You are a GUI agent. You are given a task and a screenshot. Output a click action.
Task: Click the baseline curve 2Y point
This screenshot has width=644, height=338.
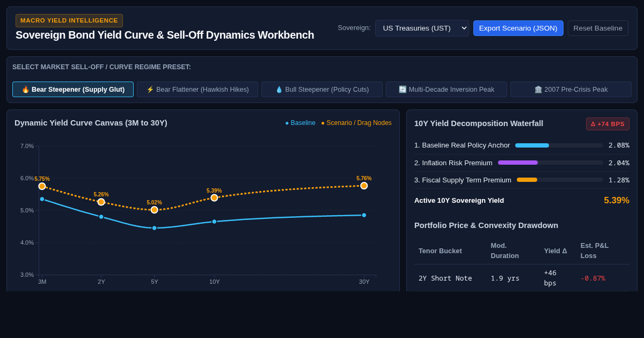pyautogui.click(x=101, y=217)
